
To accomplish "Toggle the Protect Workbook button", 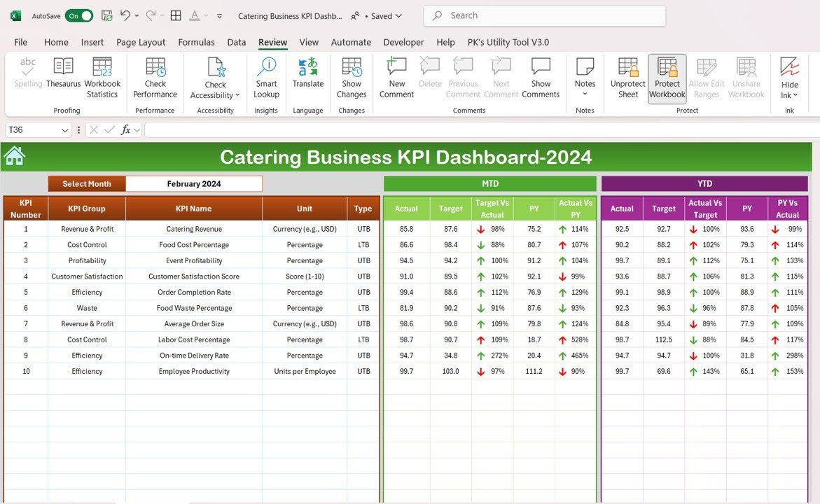I will tap(667, 78).
